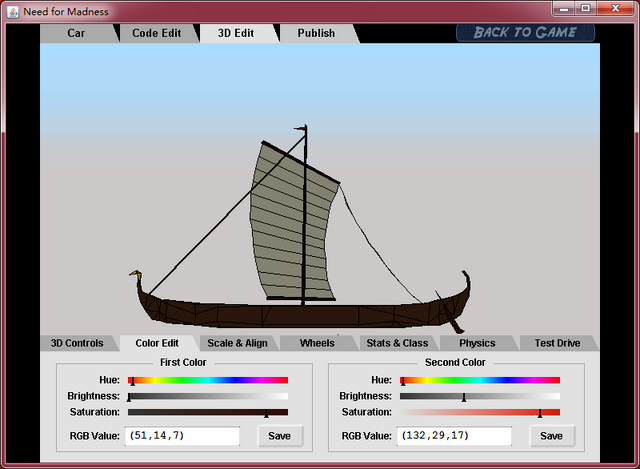
Task: Open the Wheels tab
Action: 317,343
